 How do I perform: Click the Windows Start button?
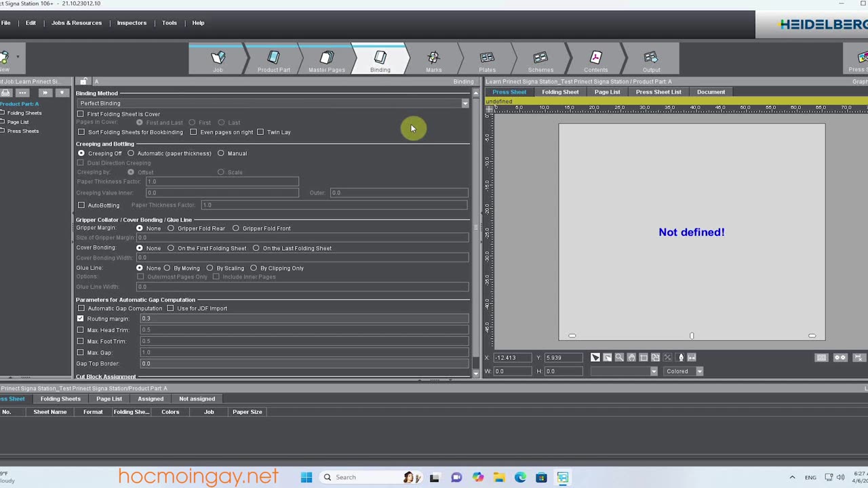tap(307, 477)
